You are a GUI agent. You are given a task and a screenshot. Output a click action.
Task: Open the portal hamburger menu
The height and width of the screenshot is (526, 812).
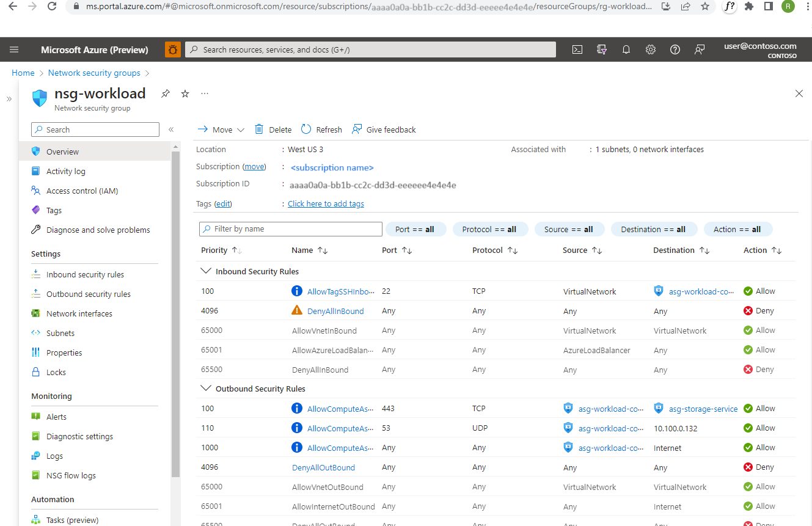point(14,50)
